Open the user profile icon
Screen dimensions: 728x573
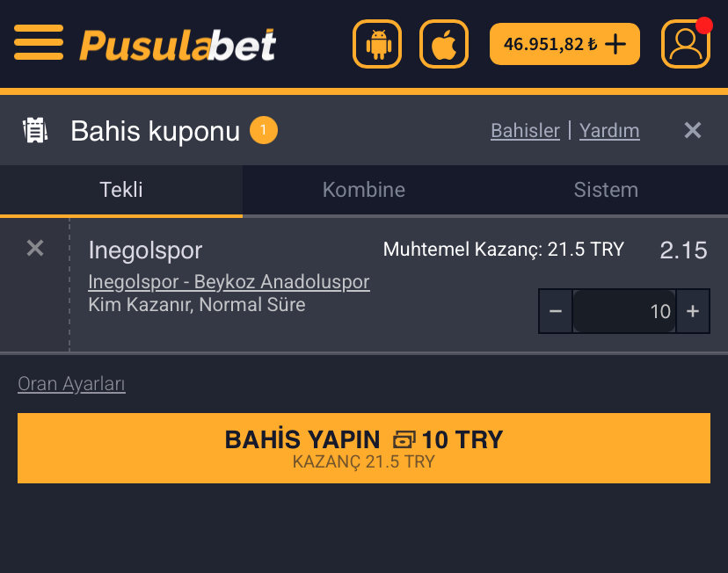(x=685, y=44)
